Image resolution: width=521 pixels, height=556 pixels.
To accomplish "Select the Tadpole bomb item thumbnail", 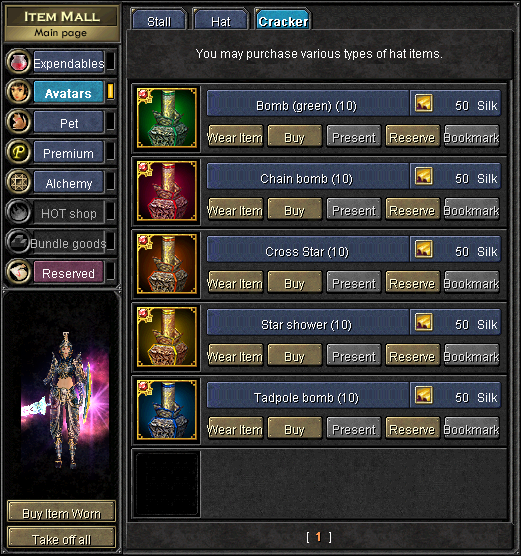I will pos(167,410).
